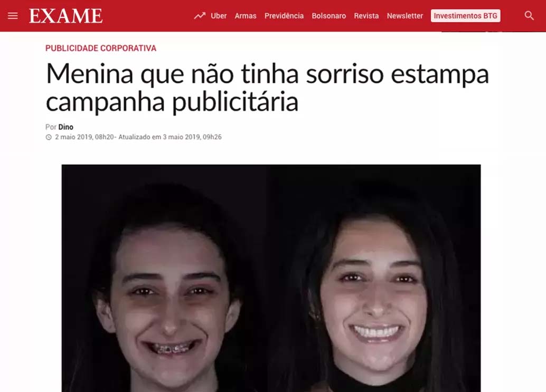Click the article headline about the campaign
This screenshot has height=392, width=546.
coord(267,88)
